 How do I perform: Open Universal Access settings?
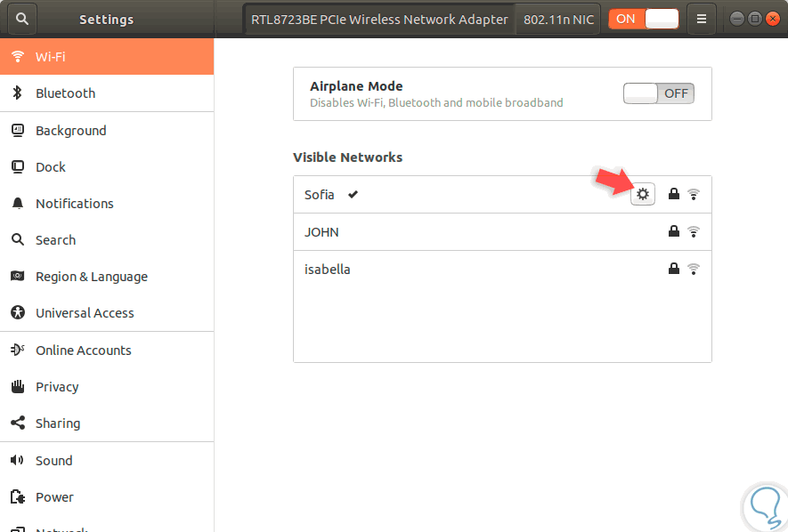tap(107, 313)
